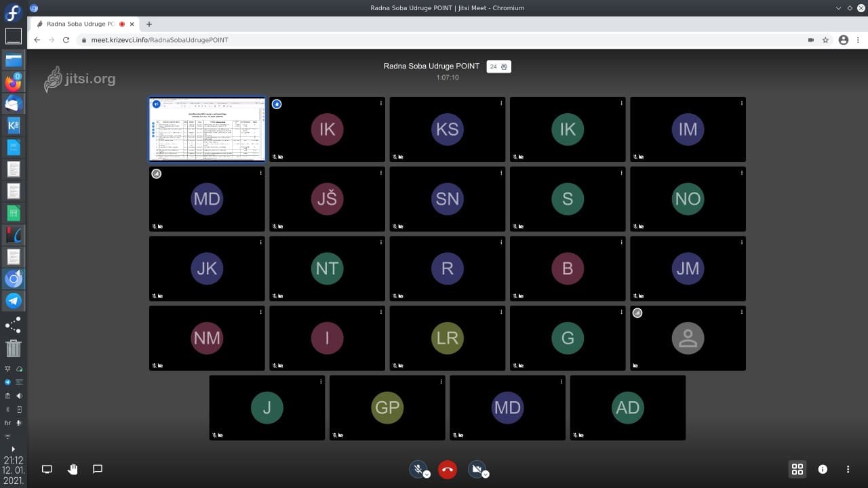868x488 pixels.
Task: Expand video device options chevron
Action: 486,474
